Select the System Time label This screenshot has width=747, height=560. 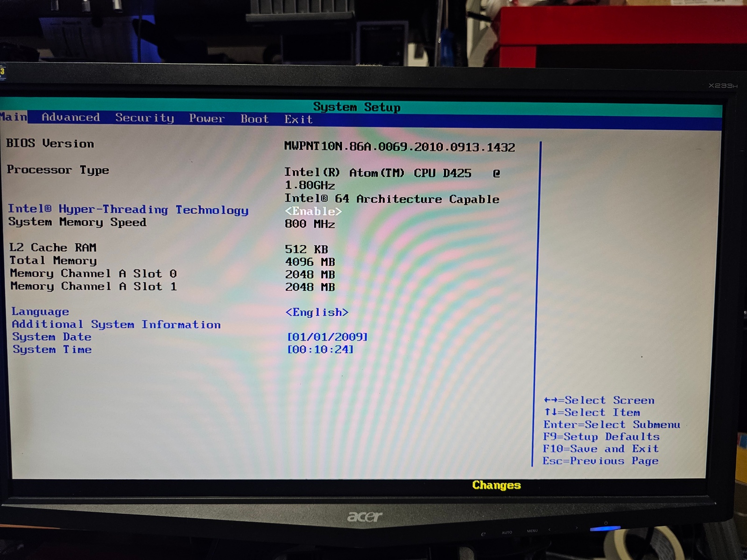(52, 350)
